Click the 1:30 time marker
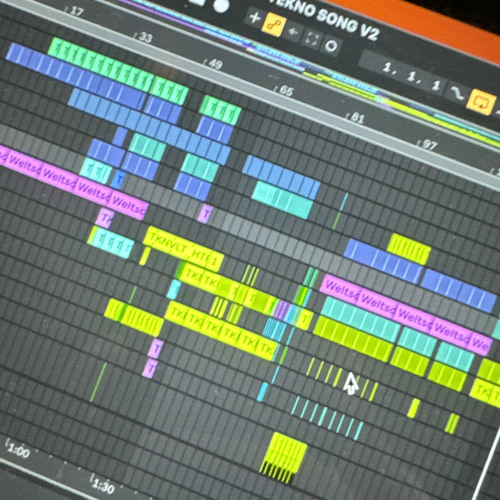This screenshot has height=500, width=500. coord(102,485)
